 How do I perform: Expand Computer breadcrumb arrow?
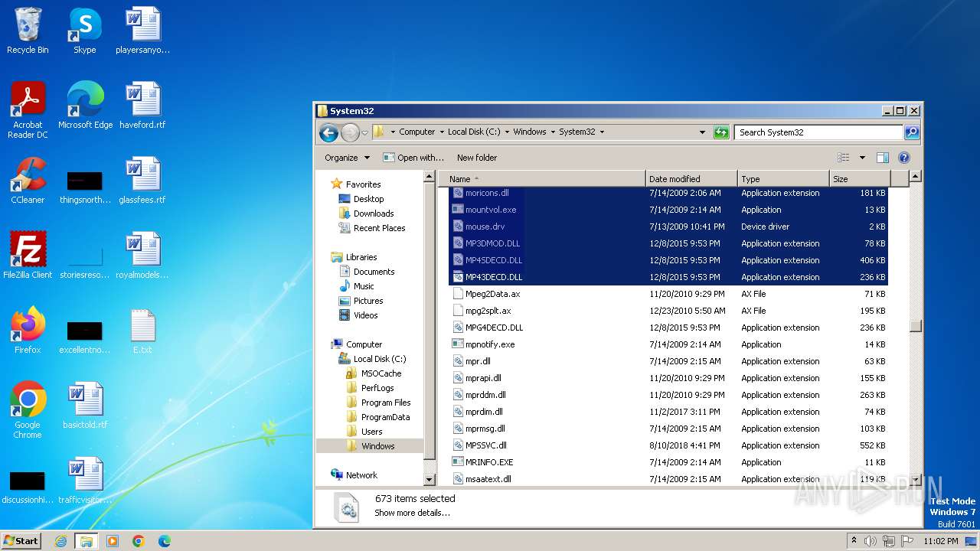tap(442, 132)
